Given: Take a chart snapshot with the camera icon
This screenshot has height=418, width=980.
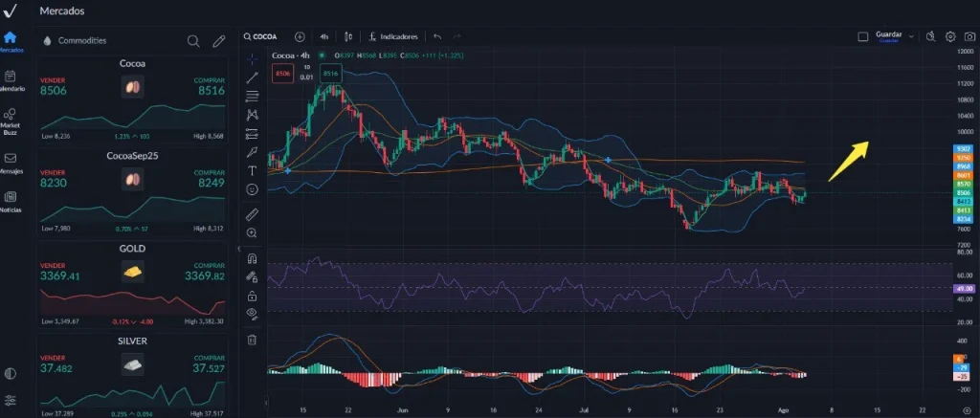Looking at the screenshot, I should [x=970, y=37].
